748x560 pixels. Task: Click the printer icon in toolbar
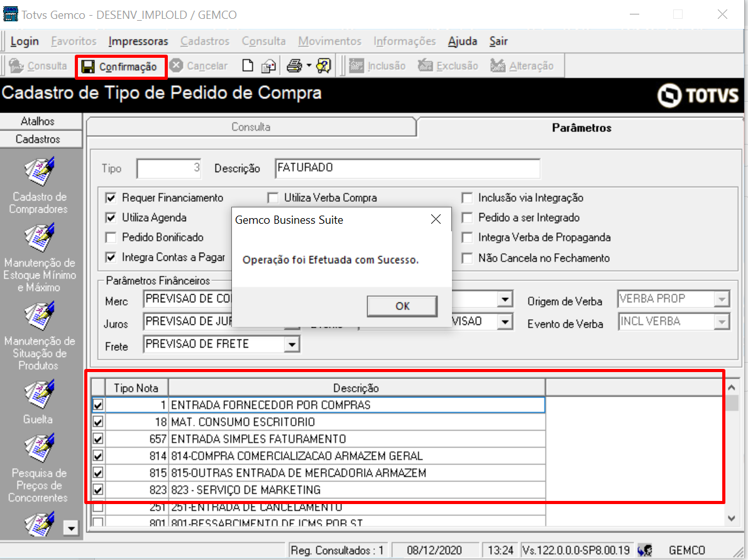click(294, 66)
